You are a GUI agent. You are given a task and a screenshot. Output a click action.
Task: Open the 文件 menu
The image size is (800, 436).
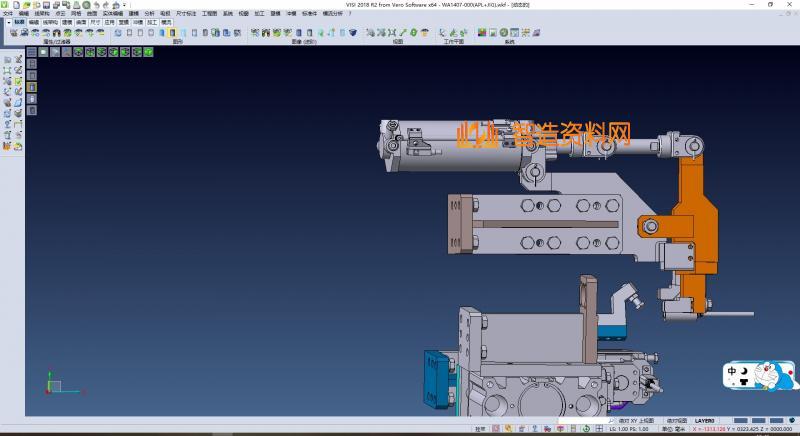point(7,14)
